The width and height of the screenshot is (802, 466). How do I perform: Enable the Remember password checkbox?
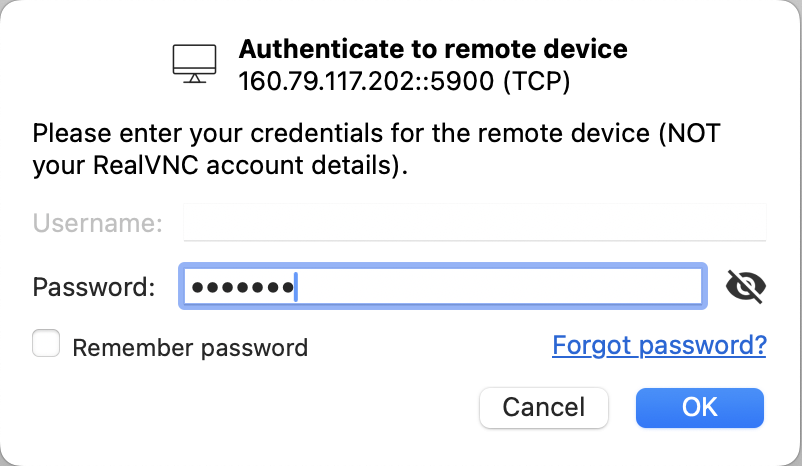pyautogui.click(x=46, y=345)
